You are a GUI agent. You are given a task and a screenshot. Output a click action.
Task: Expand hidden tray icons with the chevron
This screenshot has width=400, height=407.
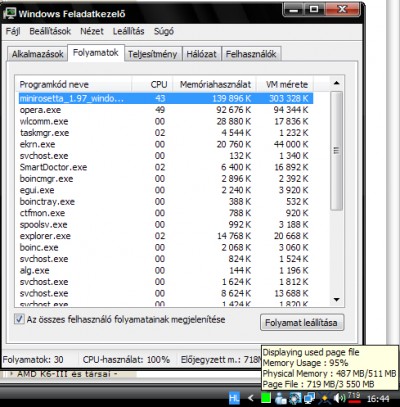(x=251, y=398)
